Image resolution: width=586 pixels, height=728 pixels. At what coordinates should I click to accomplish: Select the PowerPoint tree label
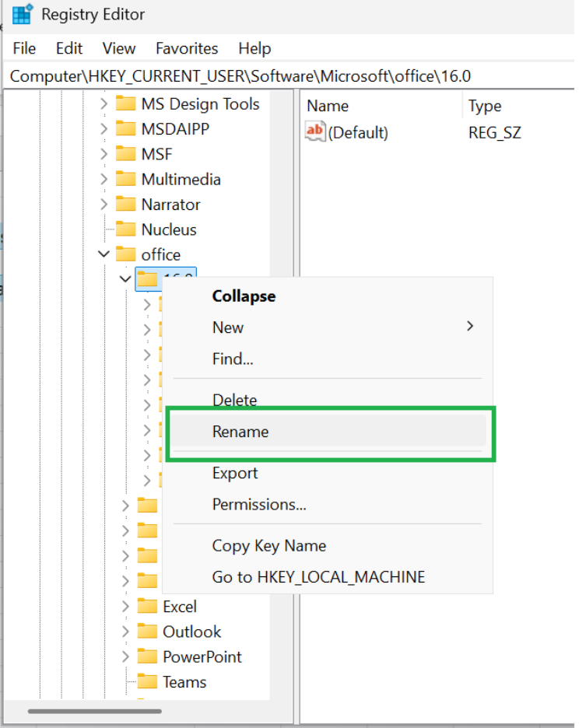pyautogui.click(x=202, y=656)
